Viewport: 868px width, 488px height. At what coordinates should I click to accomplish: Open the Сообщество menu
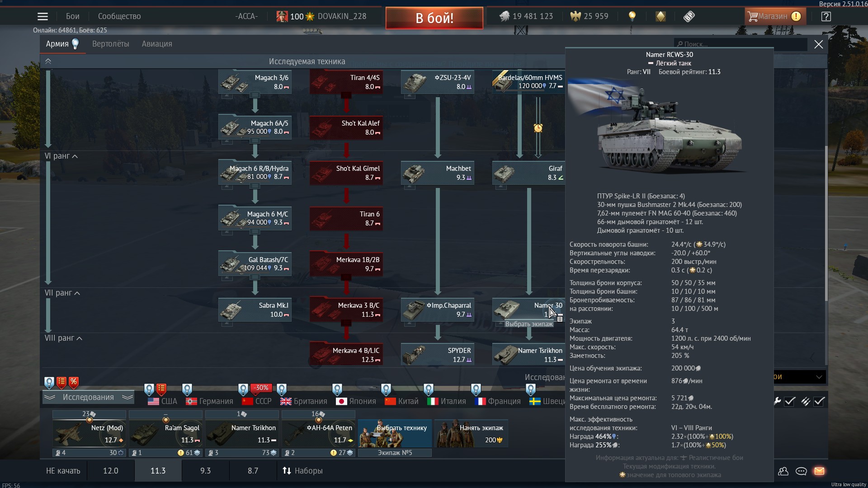(119, 16)
